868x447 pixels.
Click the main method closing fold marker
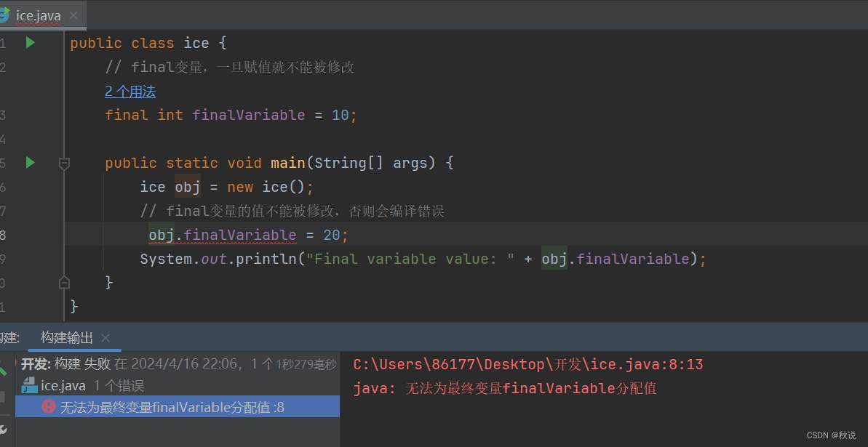pos(64,283)
